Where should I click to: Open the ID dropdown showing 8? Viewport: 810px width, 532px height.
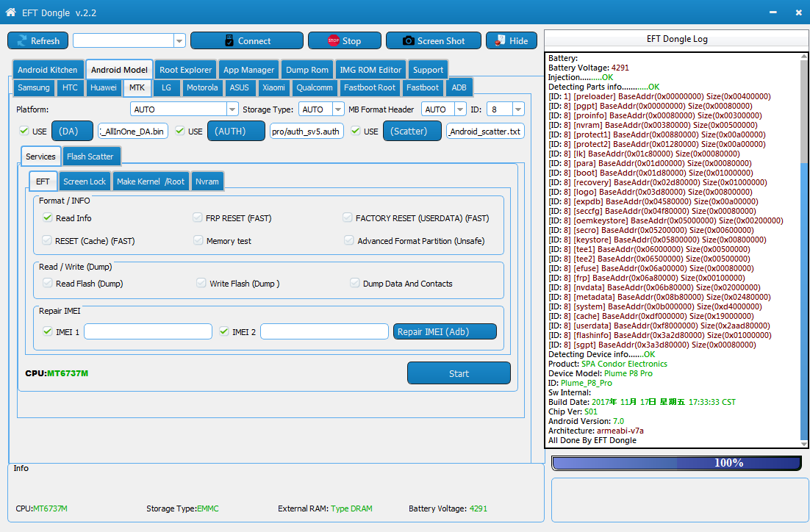[518, 109]
